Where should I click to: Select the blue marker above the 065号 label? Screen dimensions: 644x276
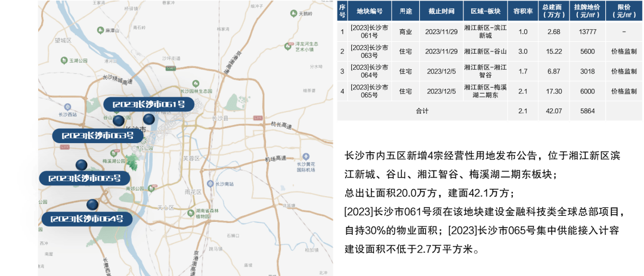pos(80,165)
